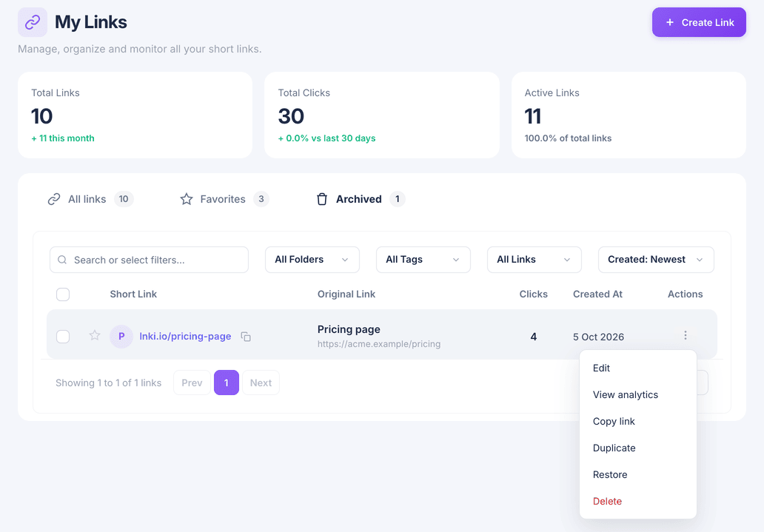Click Delete in the actions menu
Viewport: 764px width, 532px height.
638,502
